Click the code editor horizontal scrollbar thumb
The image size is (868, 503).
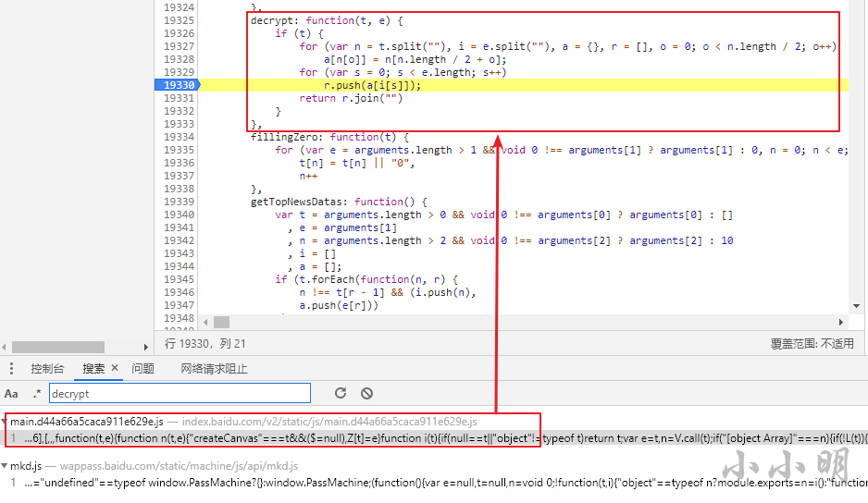coord(221,322)
